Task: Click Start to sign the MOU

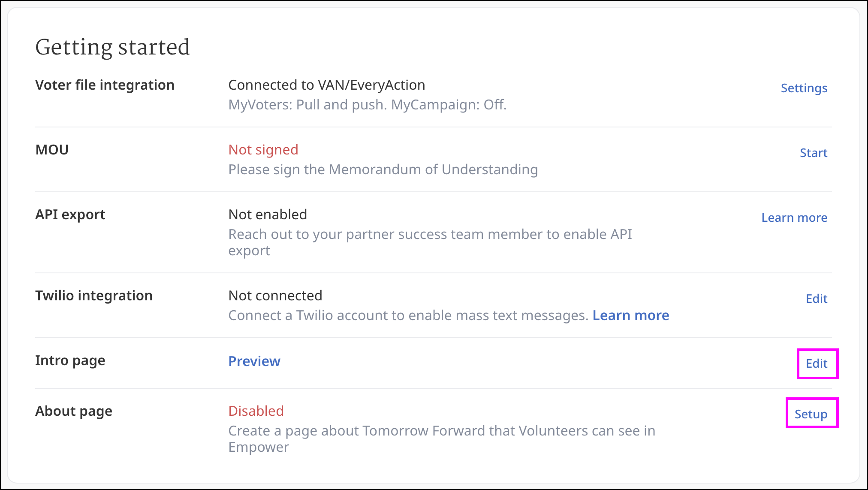Action: [813, 153]
